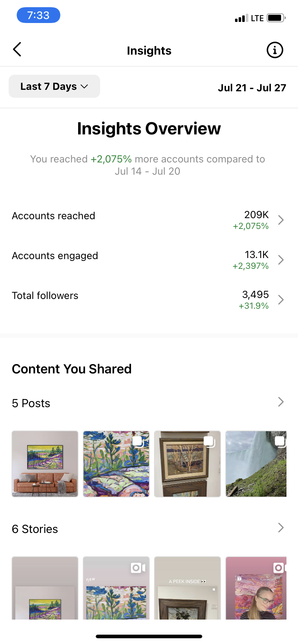This screenshot has width=298, height=644.
Task: Open the sofa room painting post
Action: click(x=45, y=464)
